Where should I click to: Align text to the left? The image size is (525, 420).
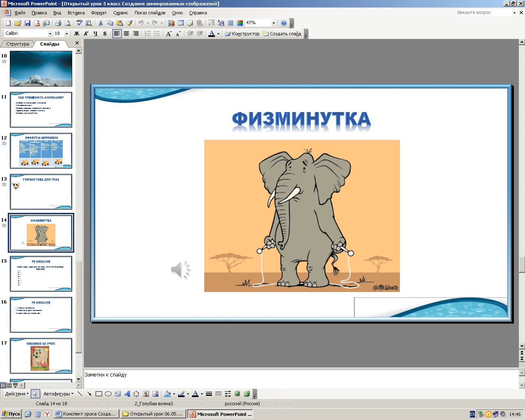(117, 34)
